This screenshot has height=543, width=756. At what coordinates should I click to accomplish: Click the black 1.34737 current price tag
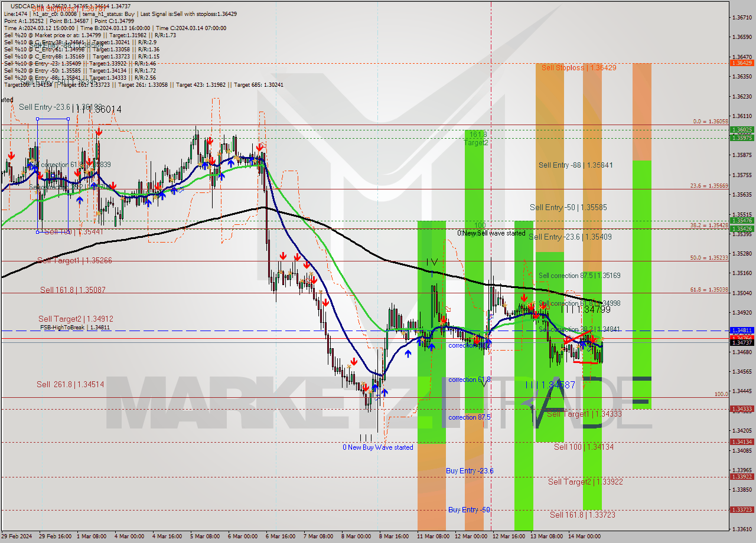(742, 342)
